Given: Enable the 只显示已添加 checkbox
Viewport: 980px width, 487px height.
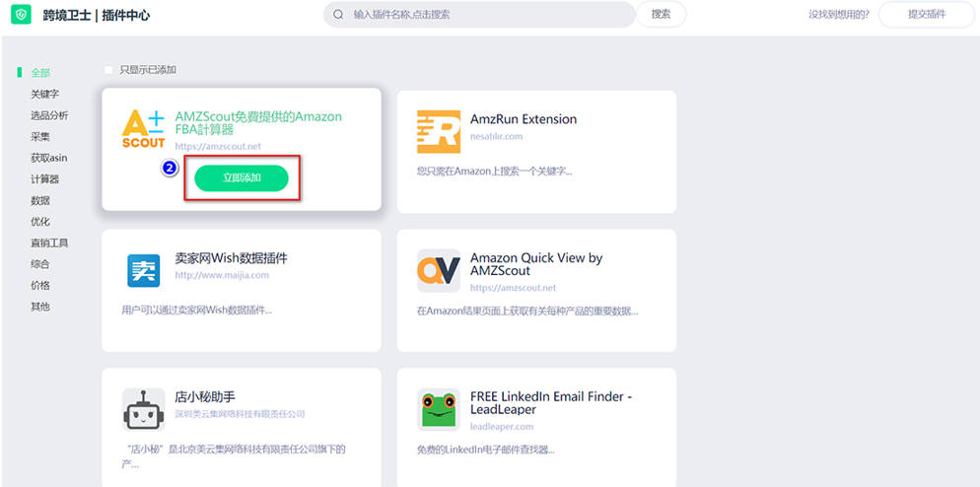Looking at the screenshot, I should pyautogui.click(x=108, y=70).
